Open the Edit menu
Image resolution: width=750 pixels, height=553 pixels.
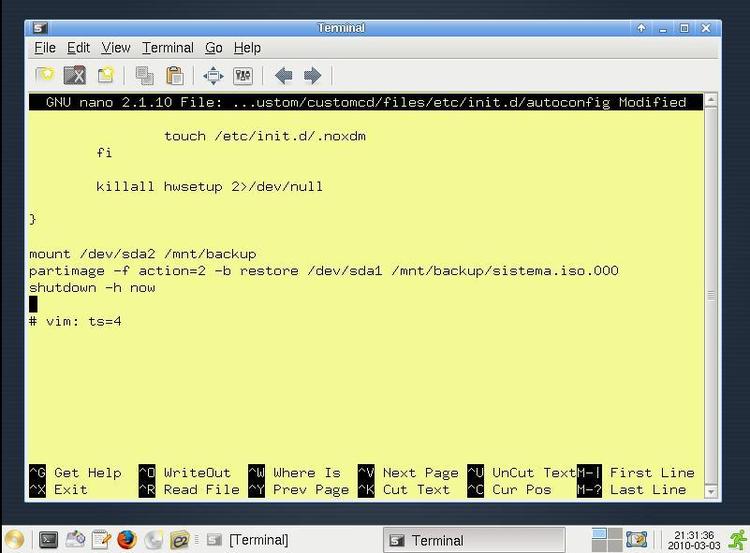click(x=78, y=48)
